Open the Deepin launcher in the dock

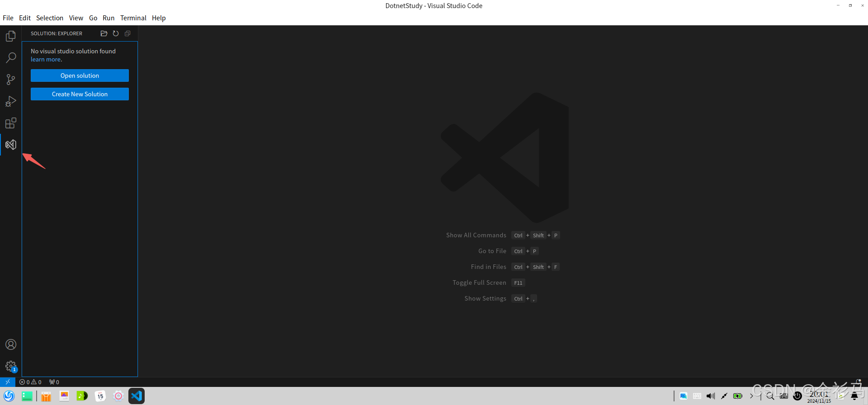[9, 396]
